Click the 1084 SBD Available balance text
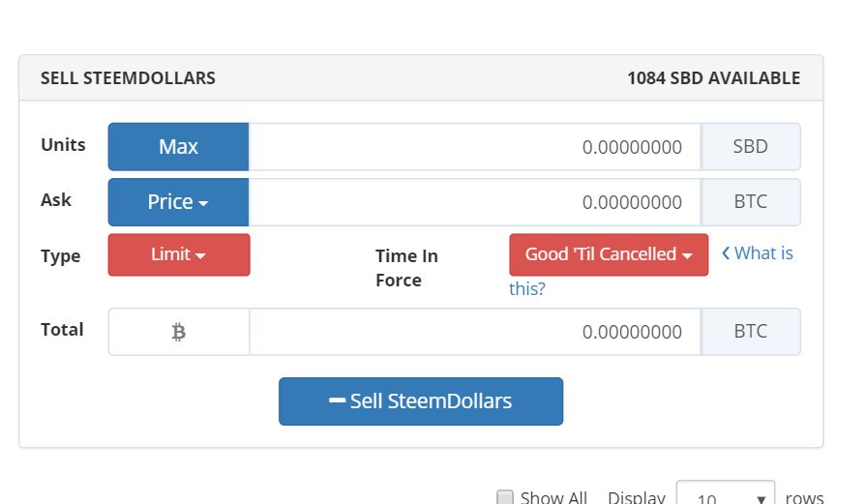 [x=713, y=78]
